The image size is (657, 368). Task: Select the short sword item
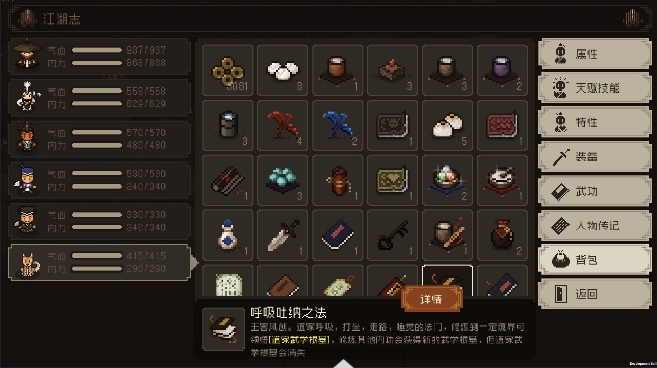(282, 235)
